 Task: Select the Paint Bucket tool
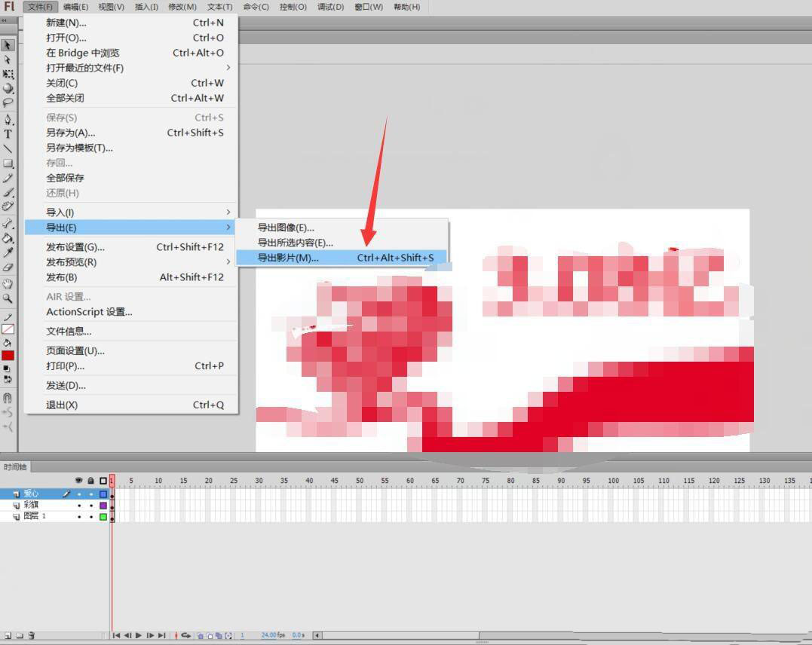[x=8, y=238]
